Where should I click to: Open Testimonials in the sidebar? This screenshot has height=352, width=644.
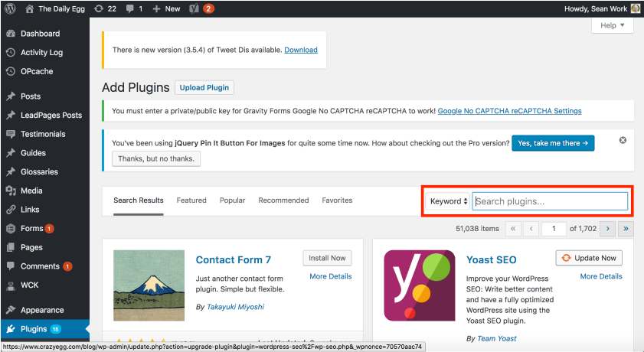[43, 134]
